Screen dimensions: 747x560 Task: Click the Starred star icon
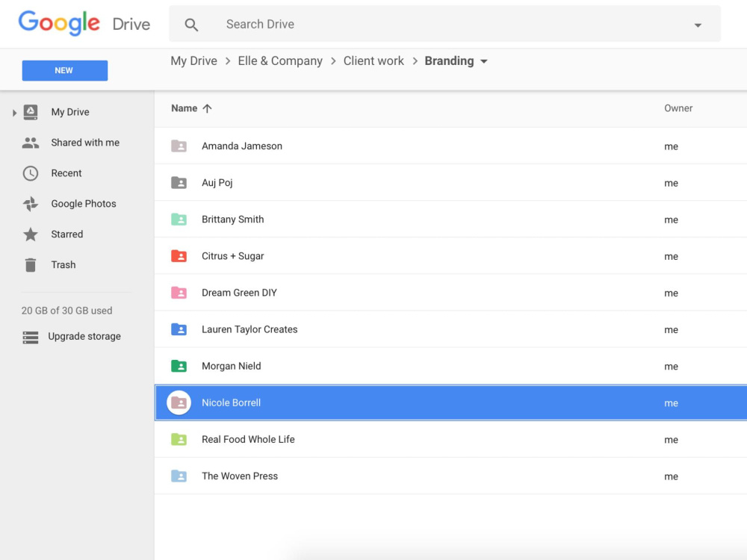[x=31, y=234]
